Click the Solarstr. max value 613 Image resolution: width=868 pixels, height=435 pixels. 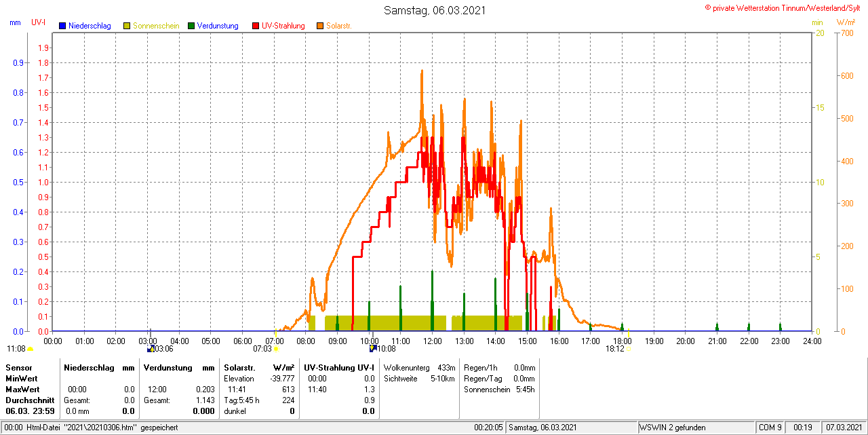(x=288, y=390)
